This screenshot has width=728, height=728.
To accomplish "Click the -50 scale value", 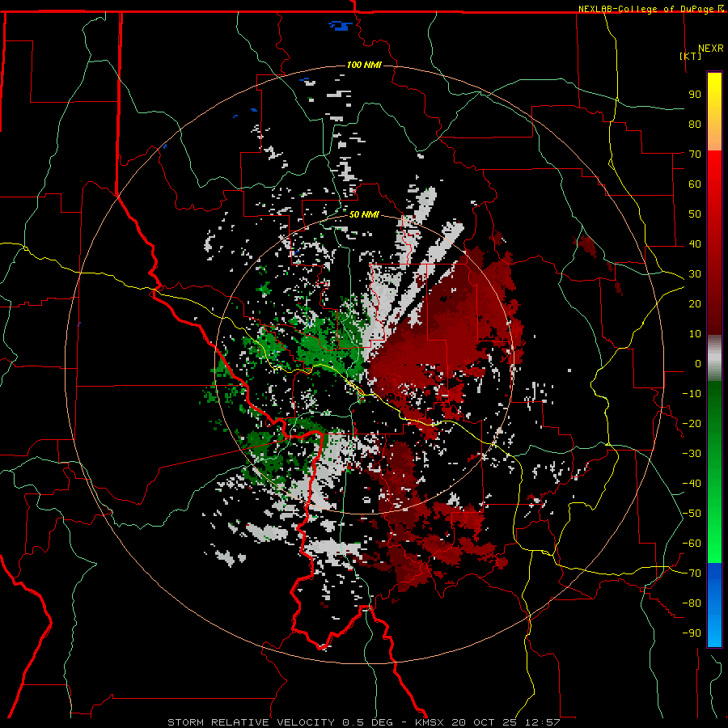I will click(692, 514).
